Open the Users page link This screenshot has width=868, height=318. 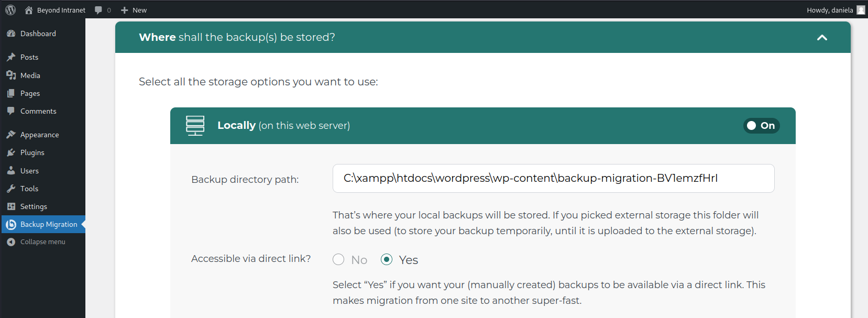[x=29, y=171]
